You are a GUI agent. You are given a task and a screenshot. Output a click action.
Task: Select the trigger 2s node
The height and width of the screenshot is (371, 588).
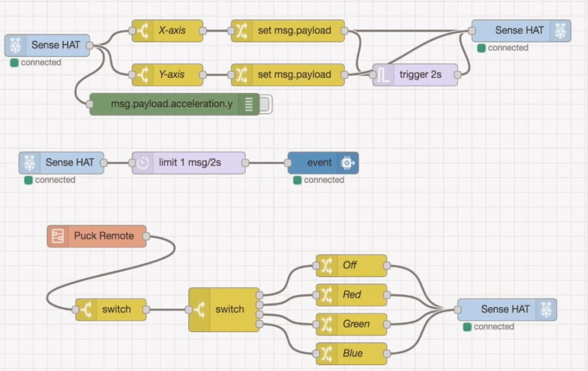[415, 75]
